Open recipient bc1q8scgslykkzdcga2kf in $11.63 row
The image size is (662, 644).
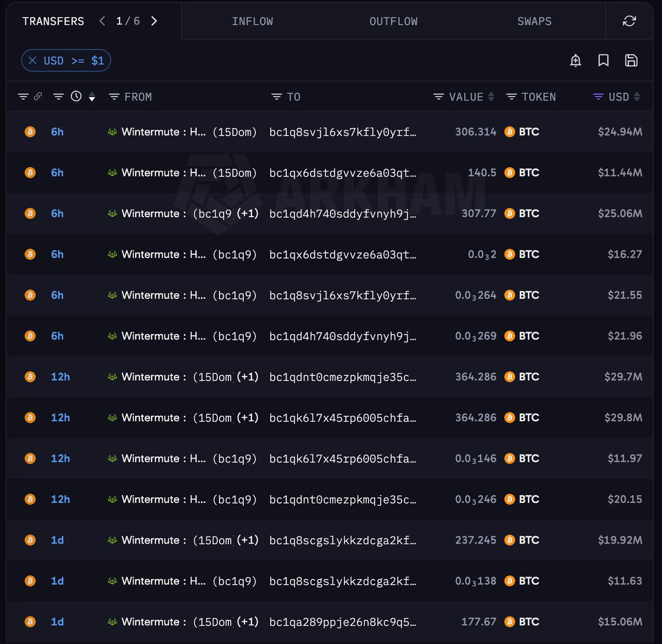coord(343,581)
